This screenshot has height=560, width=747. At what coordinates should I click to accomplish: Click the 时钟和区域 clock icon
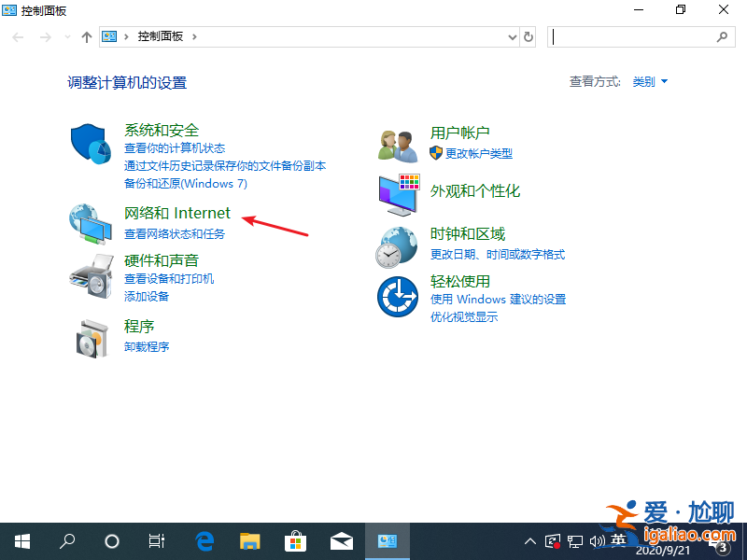[397, 247]
